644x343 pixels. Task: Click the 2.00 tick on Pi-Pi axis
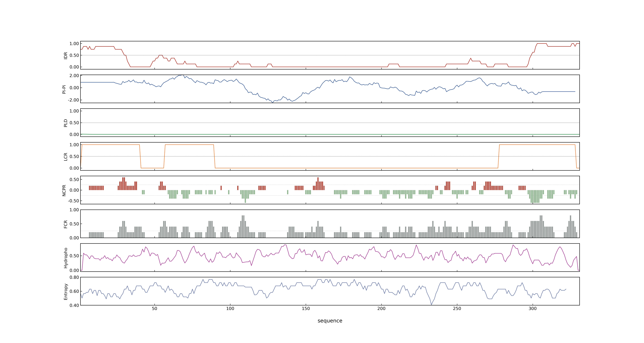pyautogui.click(x=74, y=76)
